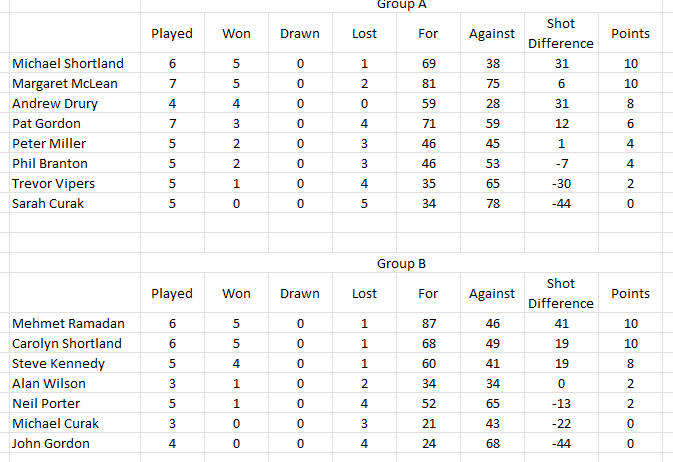Select Michael Curak's For value 21
673x462 pixels.
click(x=428, y=423)
